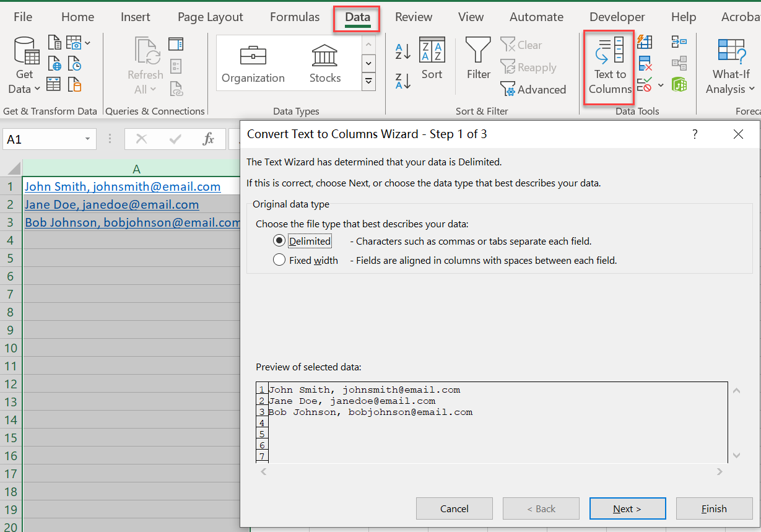Click the Workbook Links icon
Screen dimensions: 761x532
(x=176, y=88)
